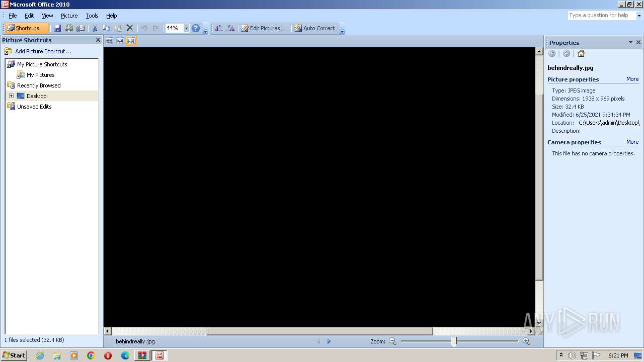Open the File menu
Screen dimensions: 644x362
pyautogui.click(x=13, y=16)
